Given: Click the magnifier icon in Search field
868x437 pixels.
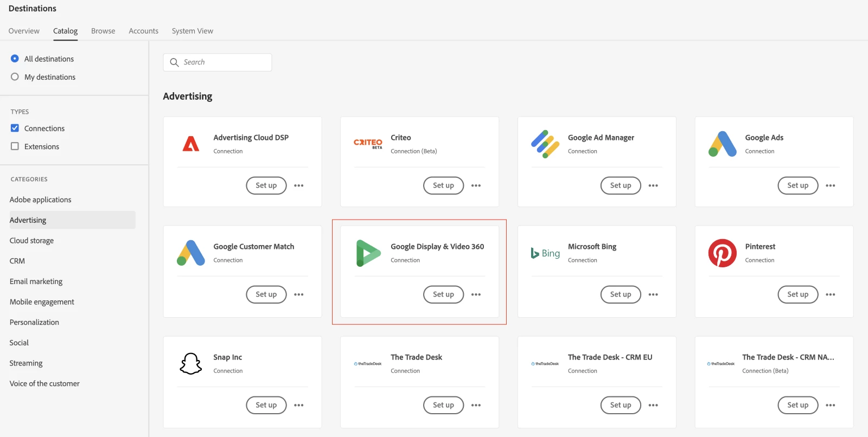Looking at the screenshot, I should 174,62.
